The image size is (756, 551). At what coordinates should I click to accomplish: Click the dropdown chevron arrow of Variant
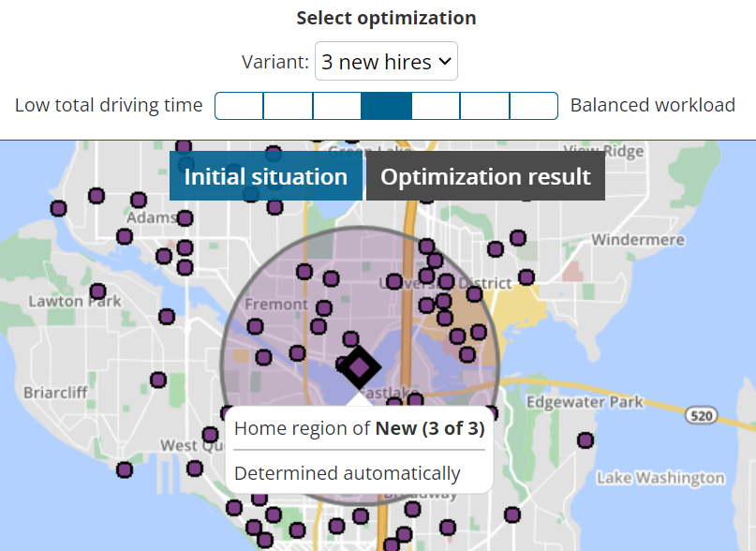coord(445,61)
